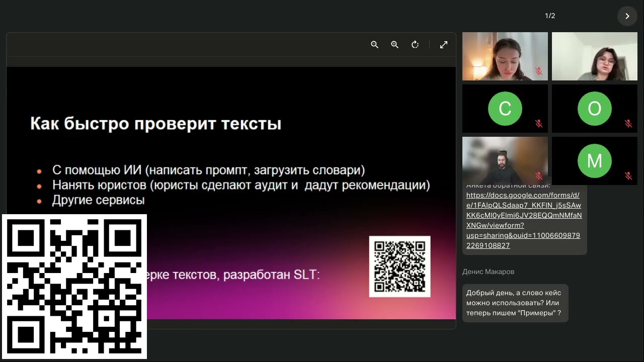Click muted mic icon on bearded man's video
The width and height of the screenshot is (644, 362).
click(539, 175)
